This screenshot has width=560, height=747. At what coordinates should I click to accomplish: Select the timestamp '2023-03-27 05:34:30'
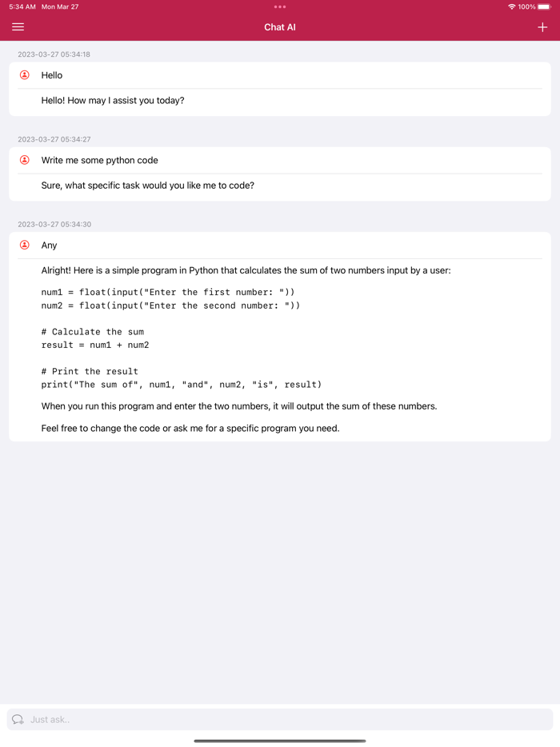[54, 224]
